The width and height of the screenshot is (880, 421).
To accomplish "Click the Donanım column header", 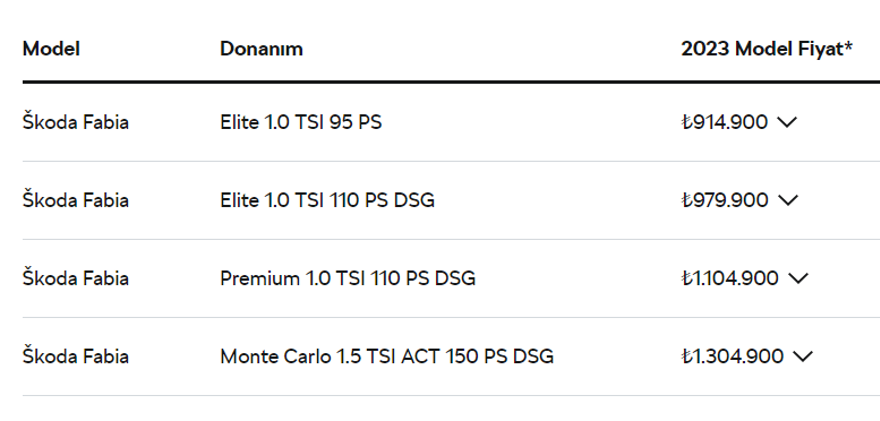I will [x=261, y=48].
